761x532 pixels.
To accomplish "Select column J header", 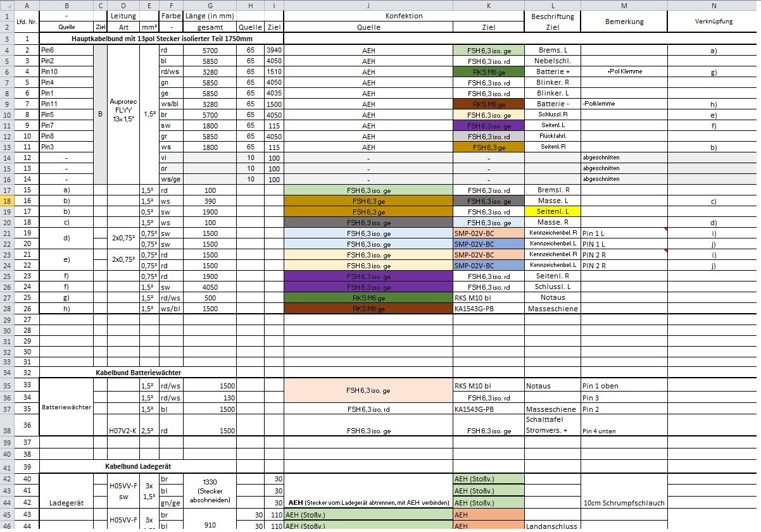I will (368, 5).
